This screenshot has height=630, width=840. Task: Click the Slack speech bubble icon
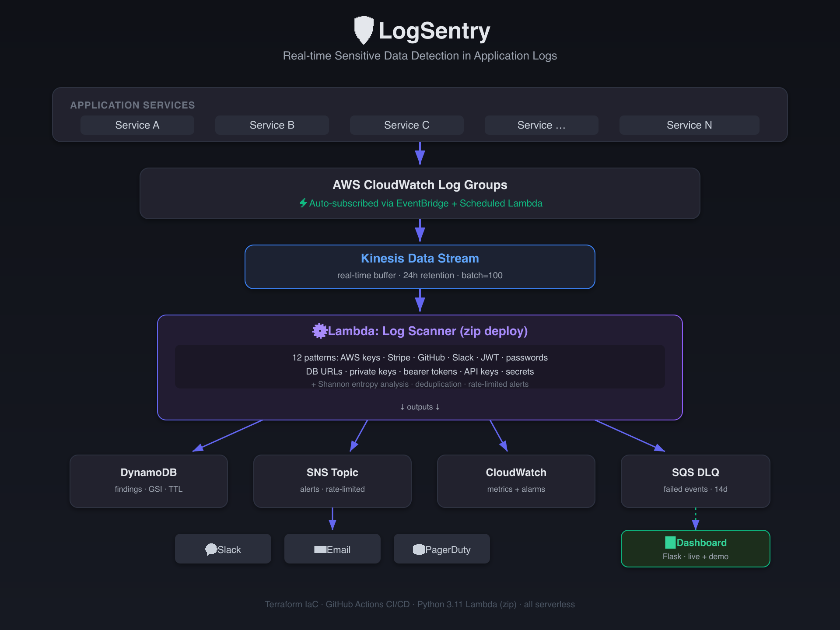point(211,549)
